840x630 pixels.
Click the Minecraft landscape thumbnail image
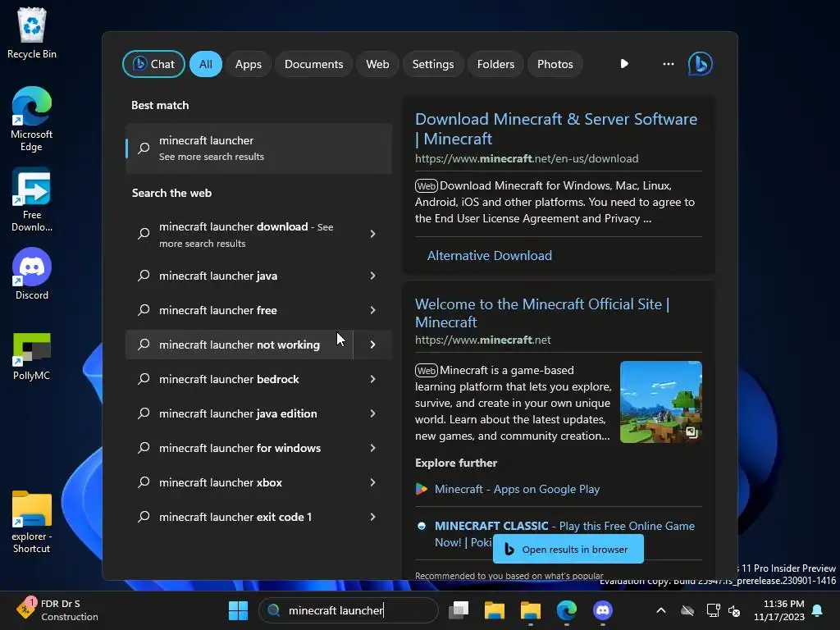pos(661,402)
